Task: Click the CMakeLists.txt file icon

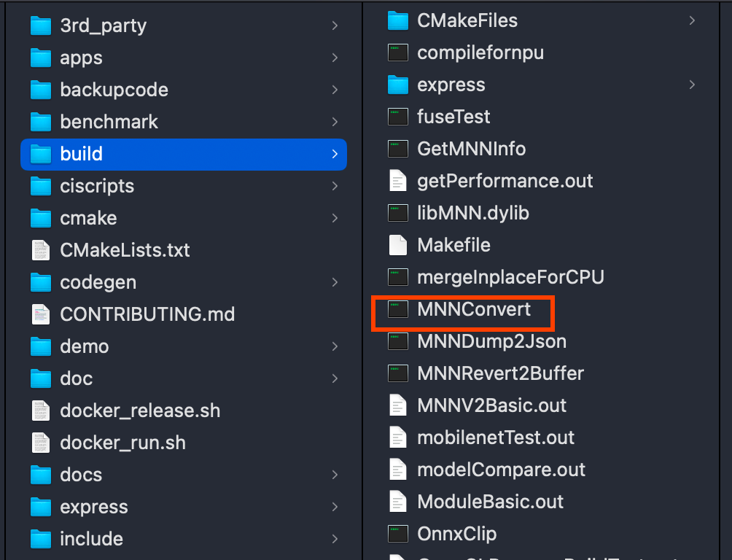Action: pos(41,250)
